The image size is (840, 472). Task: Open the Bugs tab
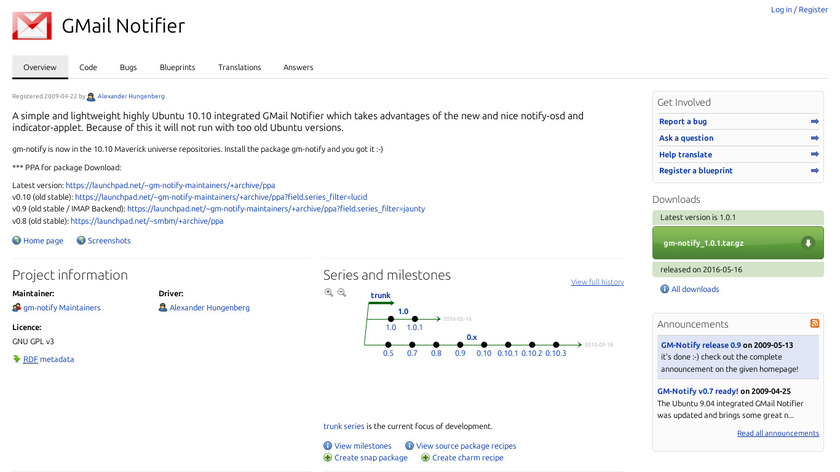[x=128, y=67]
